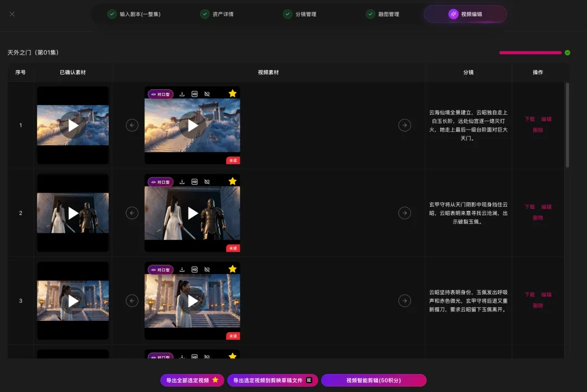Click the pink progress bar at top right

pyautogui.click(x=530, y=53)
